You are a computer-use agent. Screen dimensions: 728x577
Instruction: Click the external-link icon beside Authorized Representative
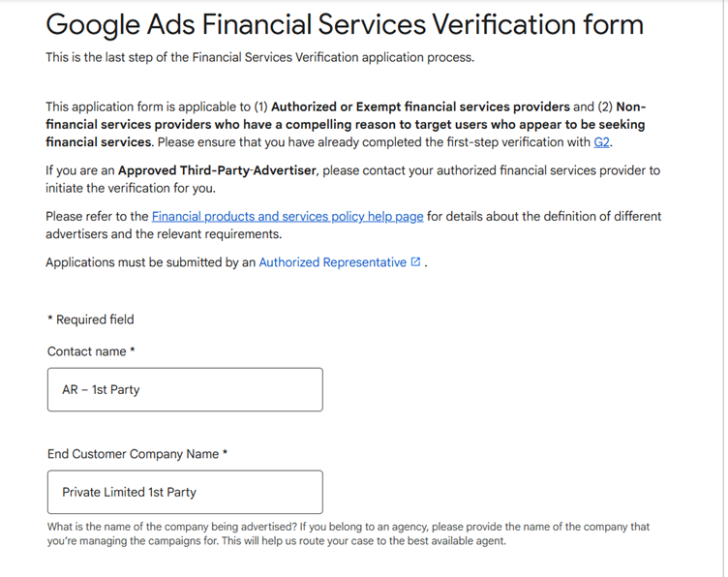point(415,261)
